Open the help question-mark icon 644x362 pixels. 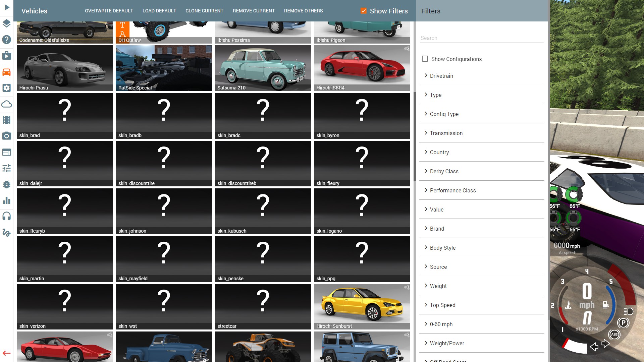(6, 40)
